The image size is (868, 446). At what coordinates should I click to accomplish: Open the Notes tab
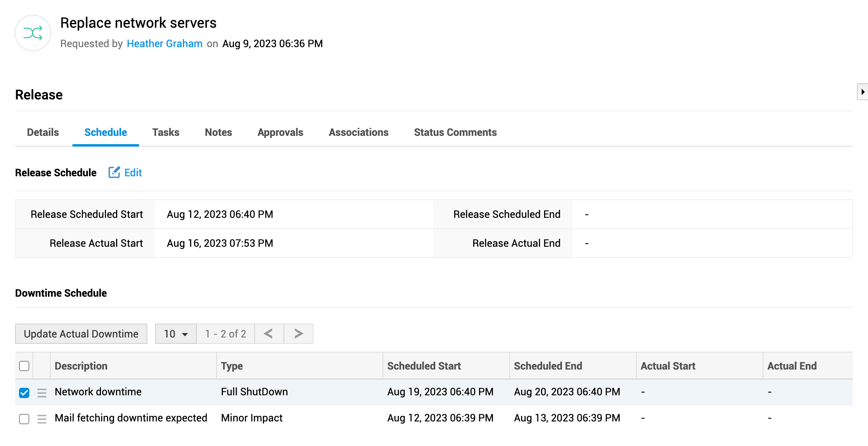219,132
